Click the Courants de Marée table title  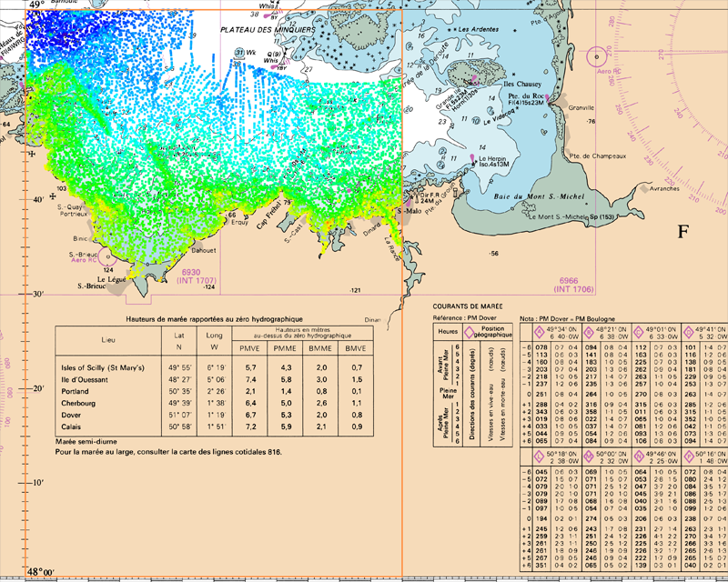[x=470, y=307]
